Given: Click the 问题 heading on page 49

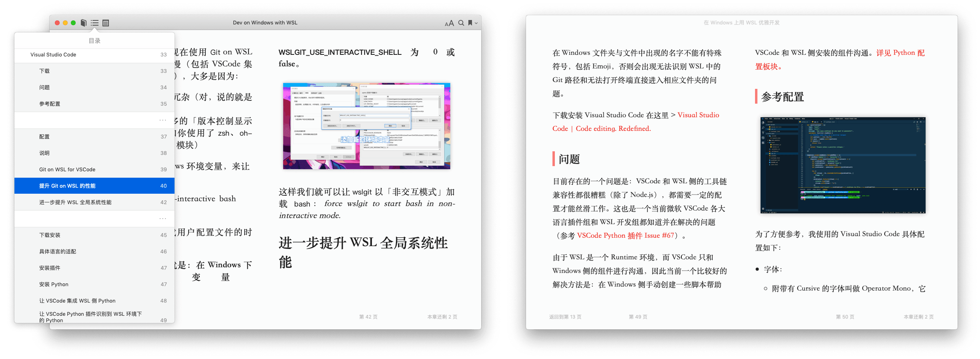Looking at the screenshot, I should (569, 159).
